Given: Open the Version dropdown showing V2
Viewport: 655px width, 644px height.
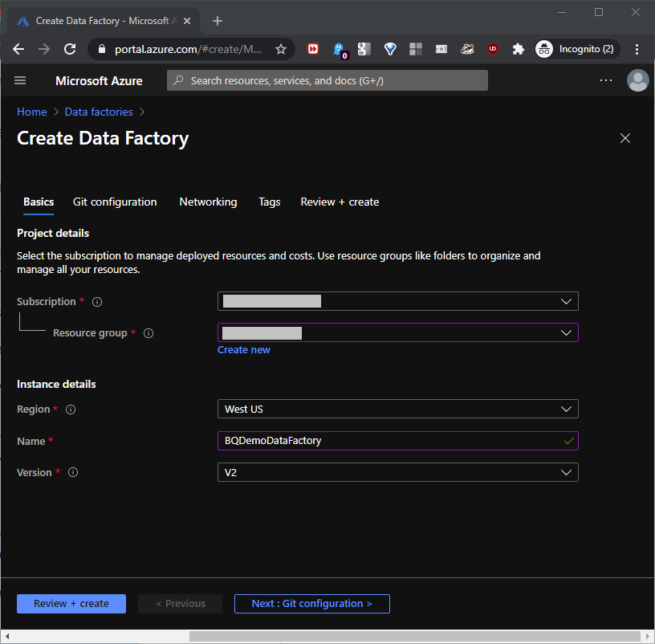Looking at the screenshot, I should pos(397,472).
